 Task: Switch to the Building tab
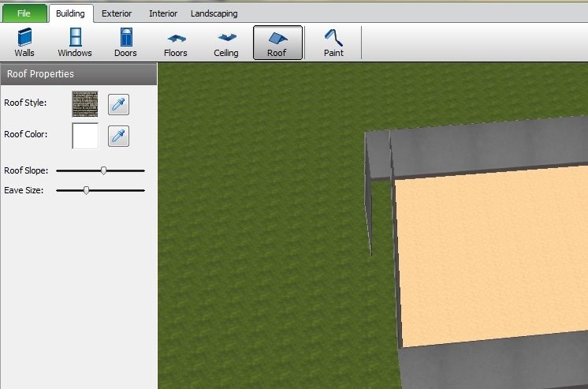70,13
